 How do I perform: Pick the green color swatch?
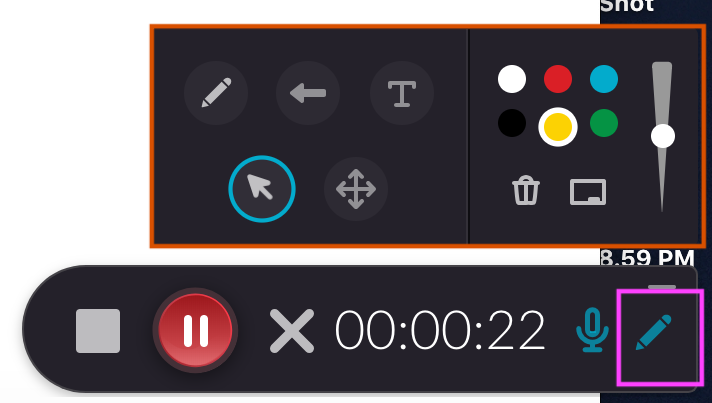point(604,123)
